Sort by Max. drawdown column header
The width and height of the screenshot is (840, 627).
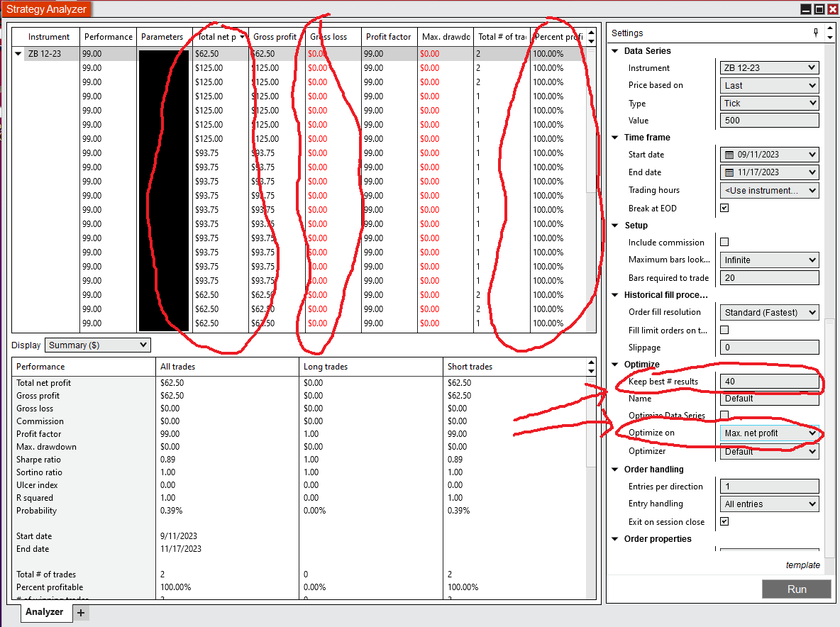[x=446, y=37]
